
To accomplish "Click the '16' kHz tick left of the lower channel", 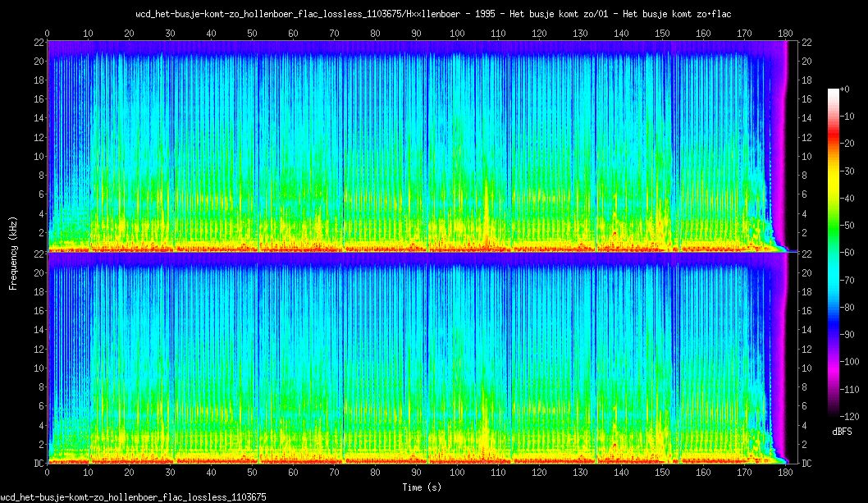I will coord(39,311).
